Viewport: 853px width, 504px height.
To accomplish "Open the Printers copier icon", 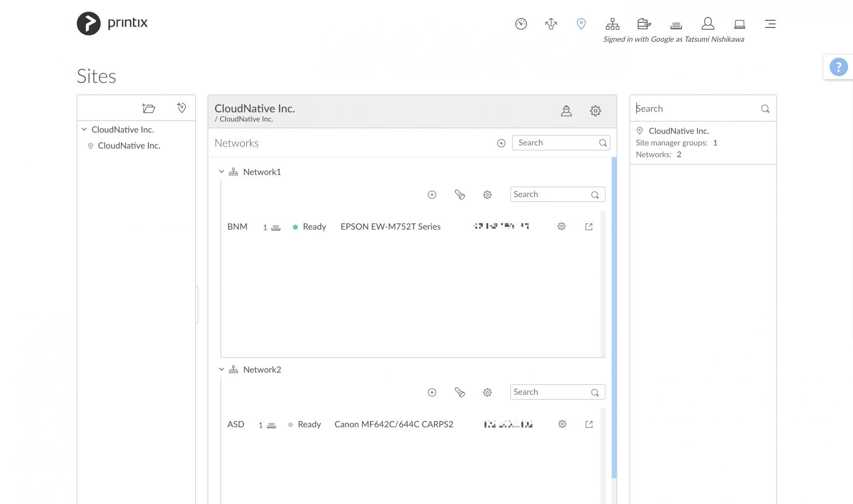I will (x=643, y=24).
